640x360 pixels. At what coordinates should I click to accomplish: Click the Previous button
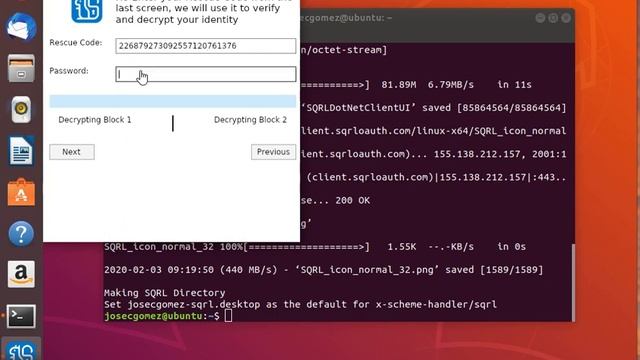pos(273,152)
